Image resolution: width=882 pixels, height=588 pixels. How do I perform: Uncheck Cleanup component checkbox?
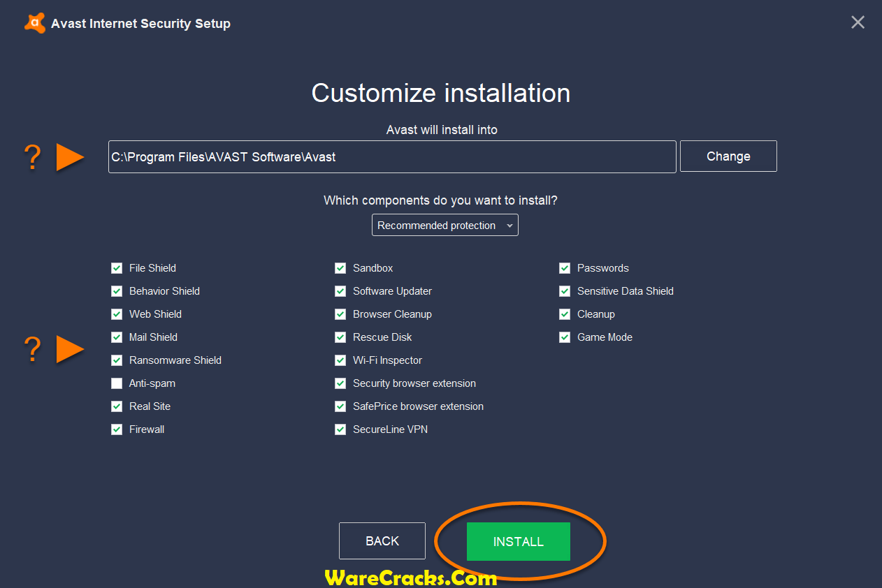[565, 314]
